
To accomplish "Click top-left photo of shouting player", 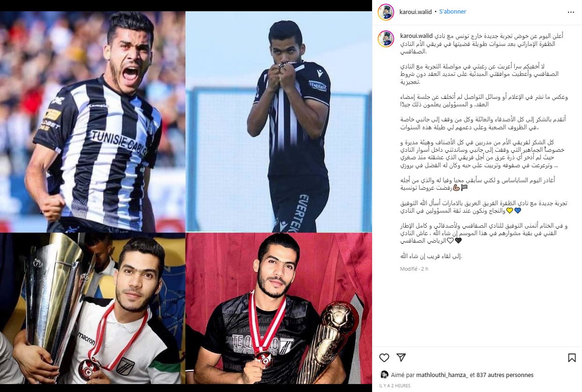I will point(93,122).
